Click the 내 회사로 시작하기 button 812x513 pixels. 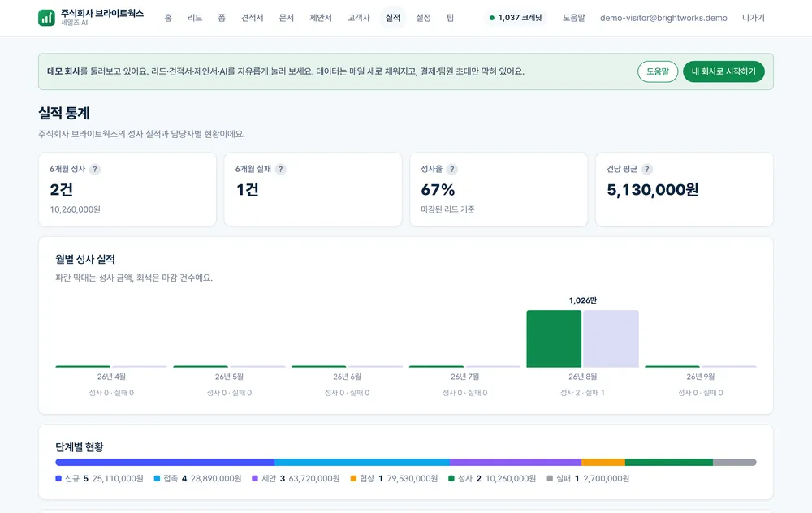[x=723, y=71]
